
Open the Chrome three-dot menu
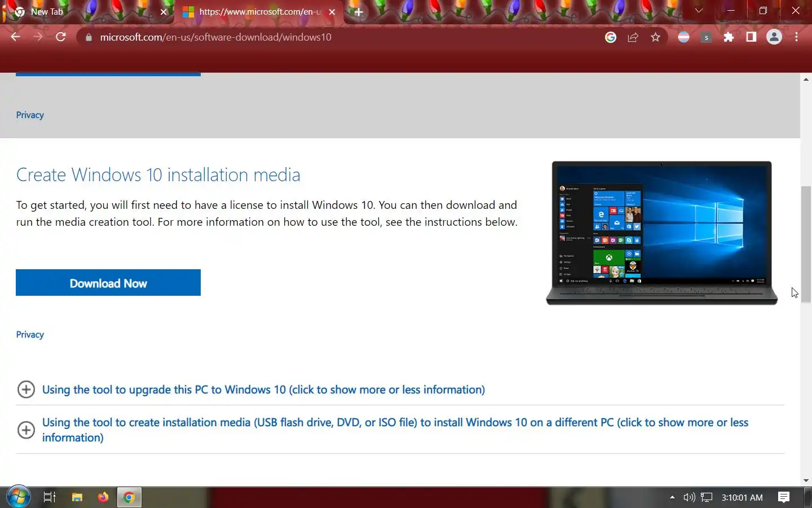[x=796, y=37]
